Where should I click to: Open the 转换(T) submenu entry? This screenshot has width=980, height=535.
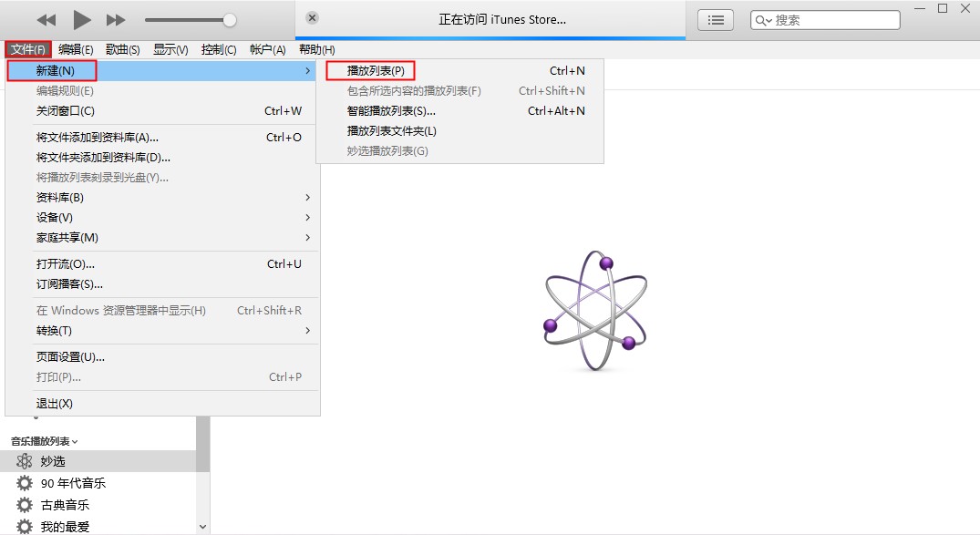[162, 330]
